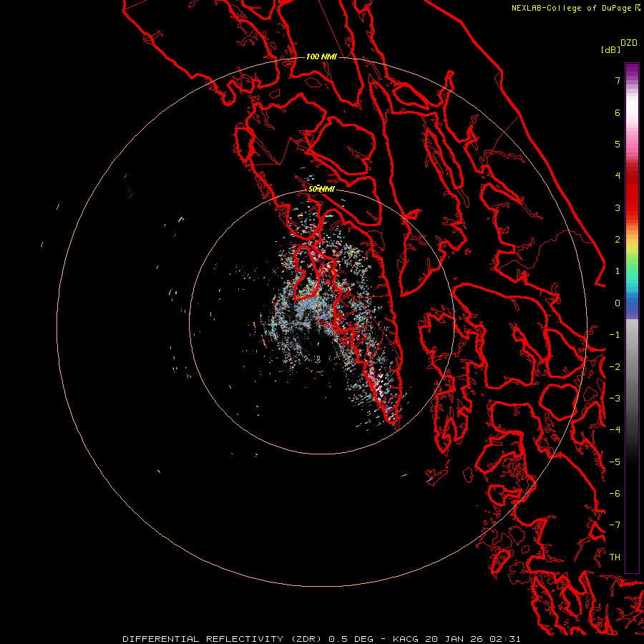Click the purple top of the color bar
The width and height of the screenshot is (644, 644).
click(x=632, y=70)
